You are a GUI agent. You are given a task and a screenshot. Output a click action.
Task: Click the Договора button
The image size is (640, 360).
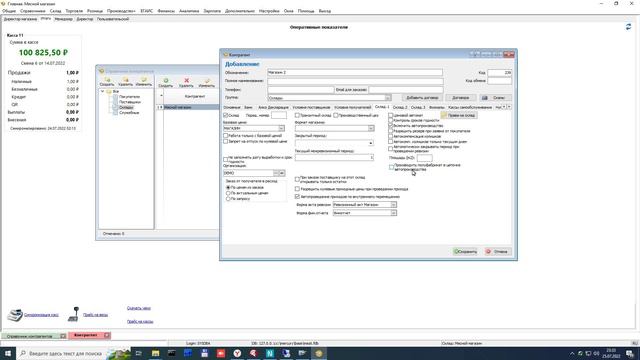460,98
